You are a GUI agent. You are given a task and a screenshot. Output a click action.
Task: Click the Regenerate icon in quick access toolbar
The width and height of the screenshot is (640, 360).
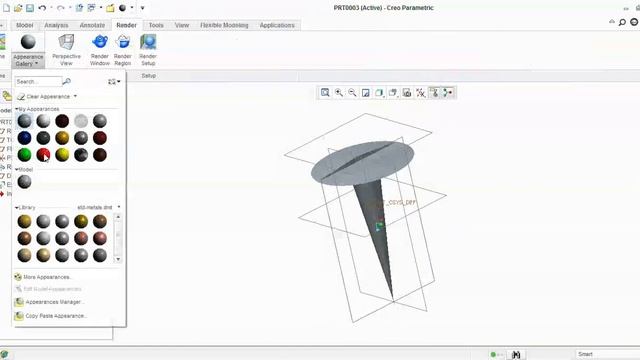click(79, 8)
